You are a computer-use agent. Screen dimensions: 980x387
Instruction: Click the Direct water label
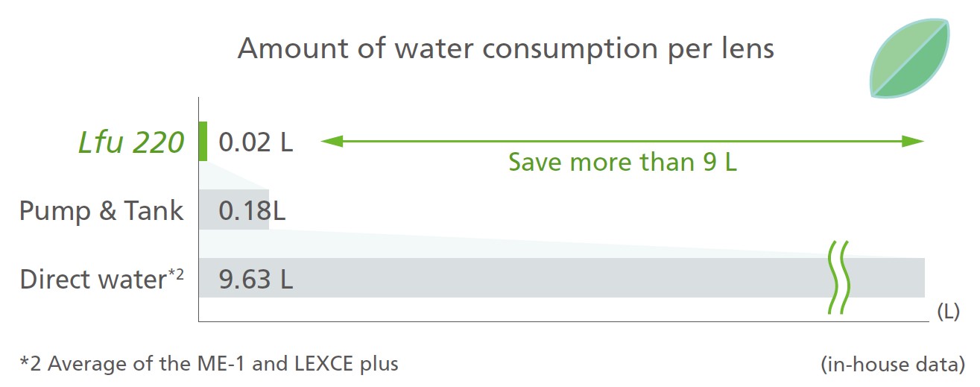tap(101, 279)
